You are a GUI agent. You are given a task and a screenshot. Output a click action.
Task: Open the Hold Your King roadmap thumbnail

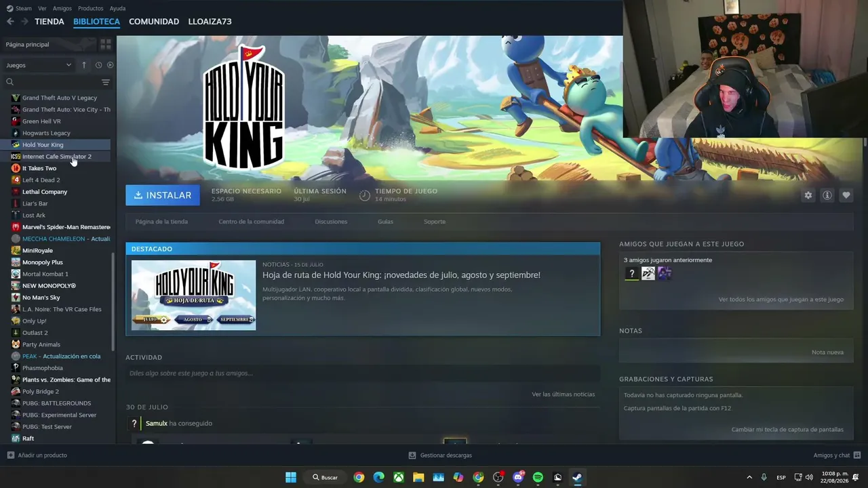pyautogui.click(x=193, y=296)
